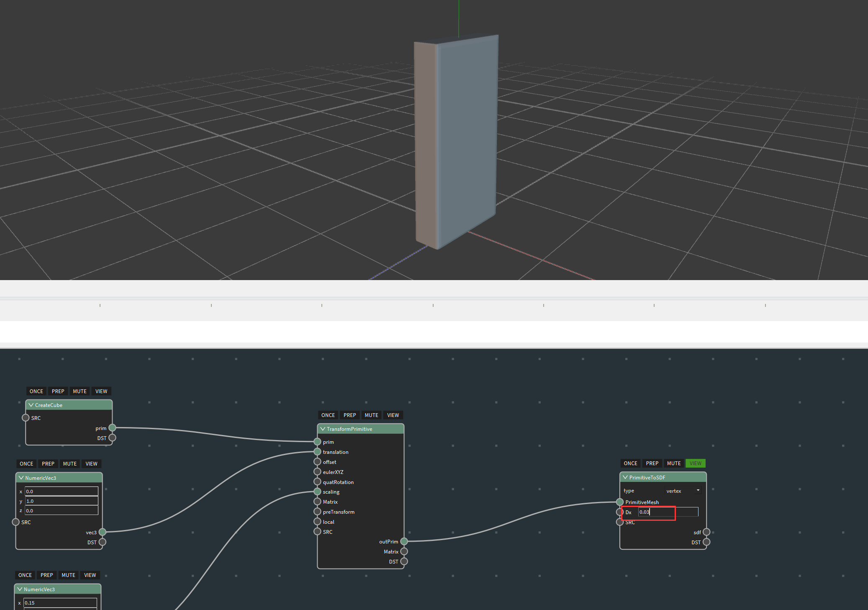This screenshot has width=868, height=610.
Task: Click the SRC input socket on NumericVec3
Action: tap(15, 522)
